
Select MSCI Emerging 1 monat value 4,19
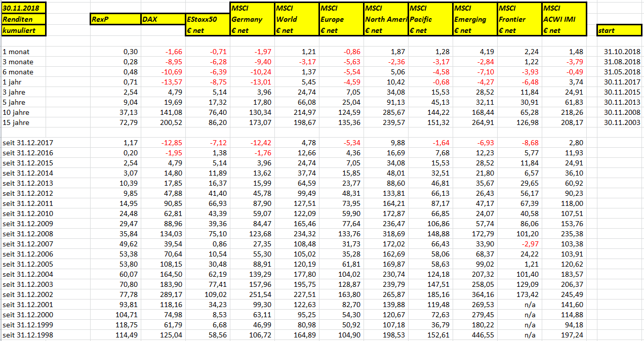[486, 52]
